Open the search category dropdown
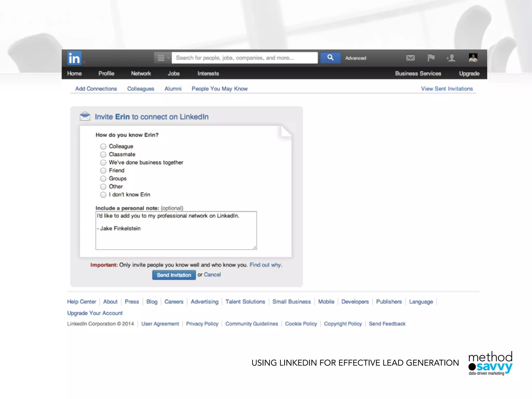Screen dimensions: 532x399 [x=163, y=58]
